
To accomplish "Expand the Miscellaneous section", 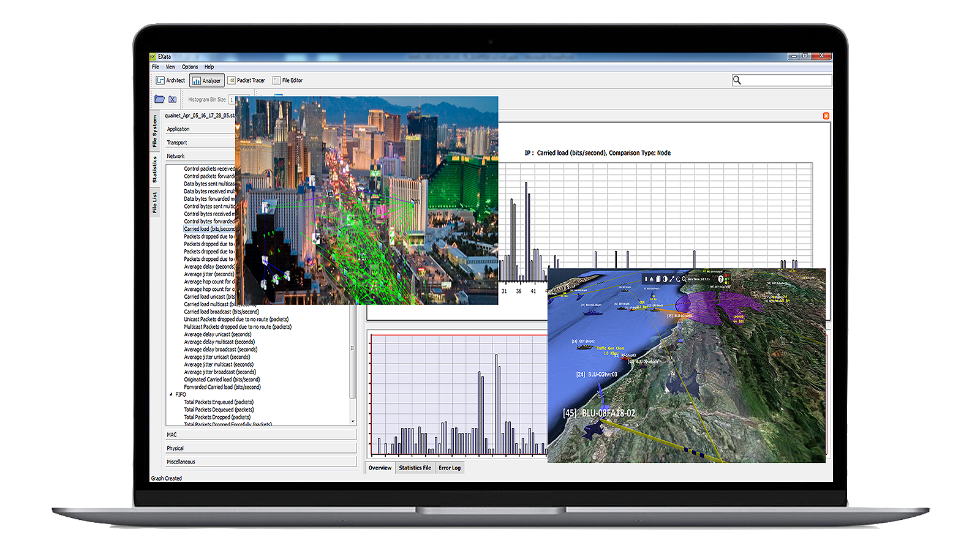I will (261, 462).
